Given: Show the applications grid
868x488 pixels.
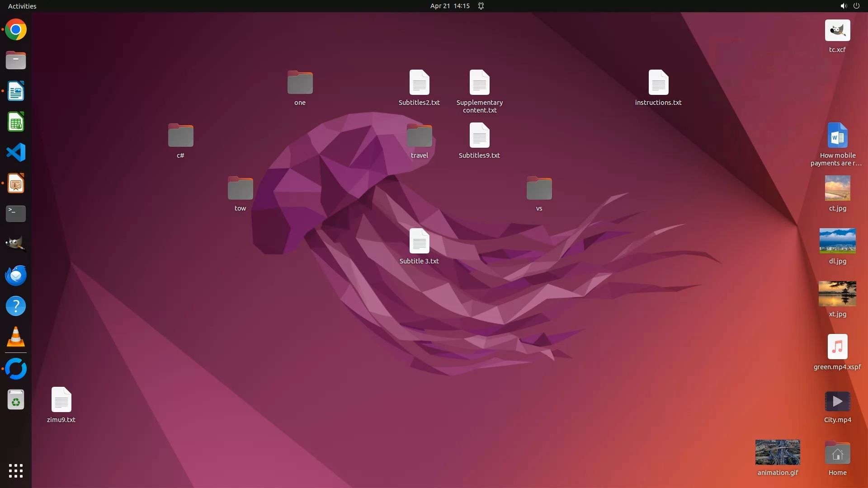Looking at the screenshot, I should 16,471.
